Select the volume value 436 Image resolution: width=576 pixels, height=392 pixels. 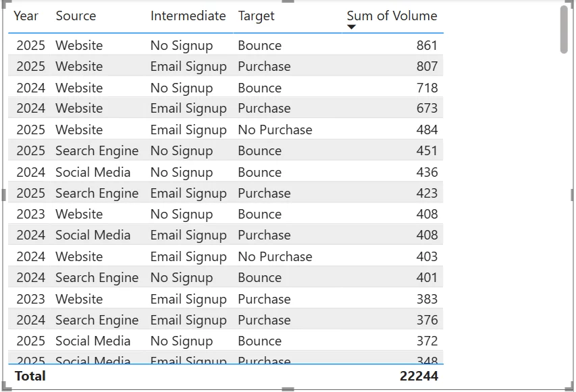pyautogui.click(x=427, y=173)
